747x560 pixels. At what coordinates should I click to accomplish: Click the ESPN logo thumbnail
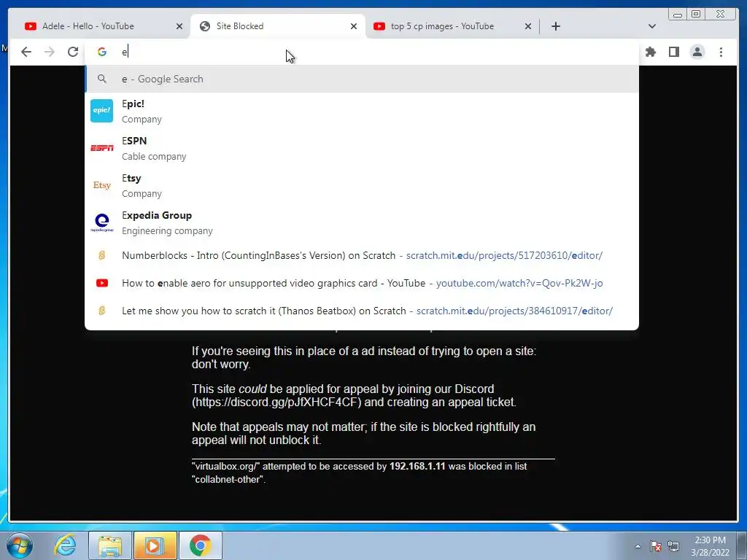(102, 148)
